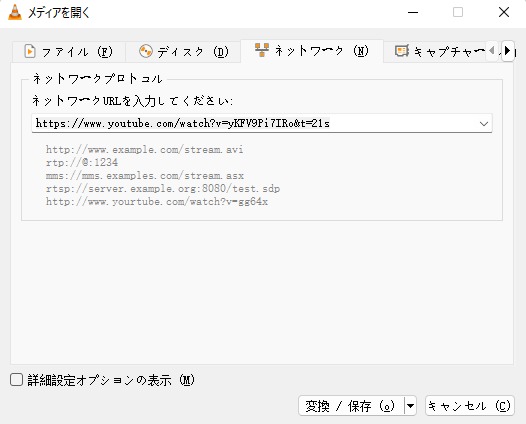Click the example http://www.yourtube.com/watch?v=gg64x
This screenshot has height=424, width=526.
coord(157,202)
